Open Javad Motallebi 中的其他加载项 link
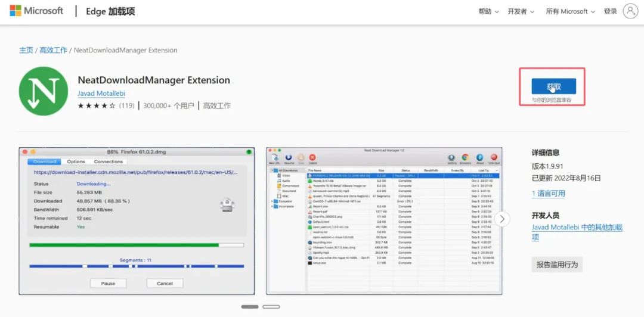This screenshot has width=644, height=317. pyautogui.click(x=577, y=232)
